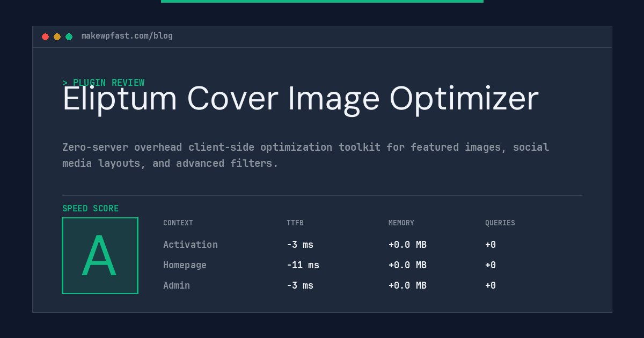
Task: Click the makewpfast.com/blog address text
Action: tap(127, 36)
